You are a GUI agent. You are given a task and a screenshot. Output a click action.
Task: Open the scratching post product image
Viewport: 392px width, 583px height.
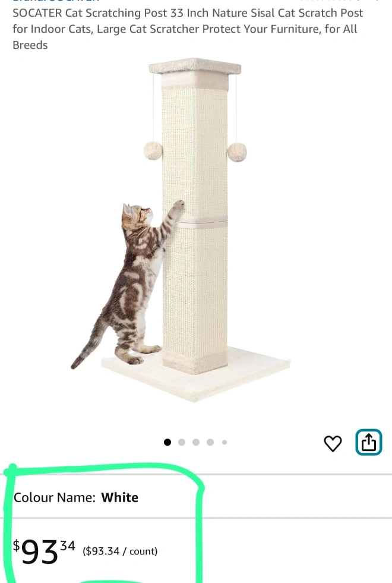(x=181, y=230)
